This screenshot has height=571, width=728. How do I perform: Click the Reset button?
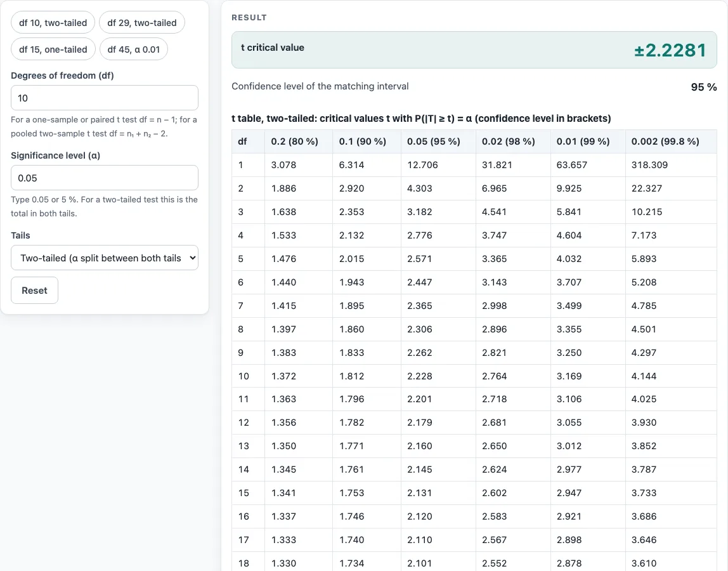pos(34,291)
